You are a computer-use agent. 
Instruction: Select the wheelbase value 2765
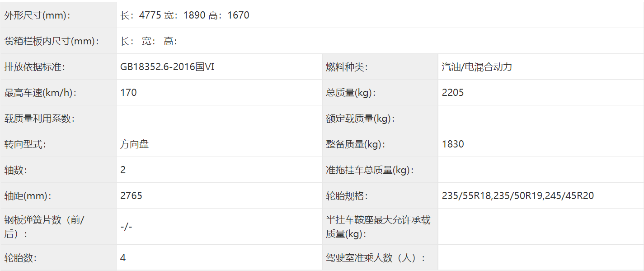point(131,196)
